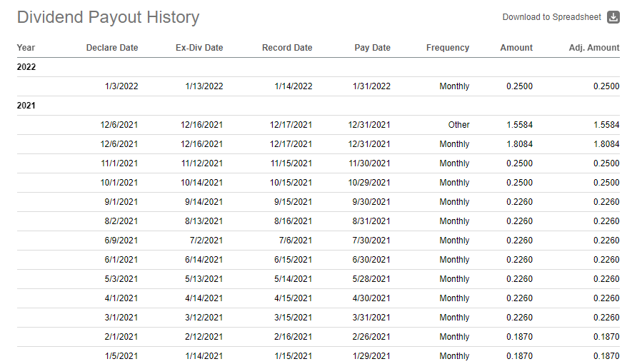This screenshot has height=364, width=632.
Task: Select declare date 10/1/2021
Action: point(119,183)
